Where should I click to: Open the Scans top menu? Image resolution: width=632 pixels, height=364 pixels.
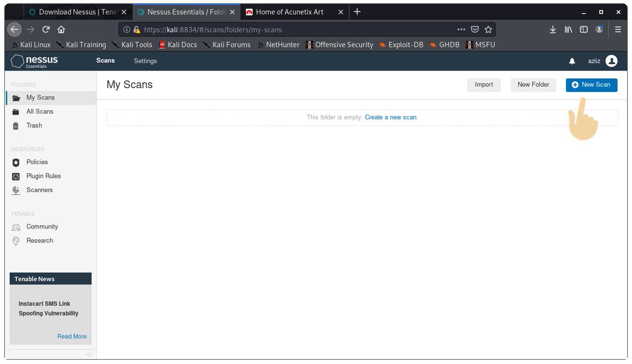tap(105, 60)
